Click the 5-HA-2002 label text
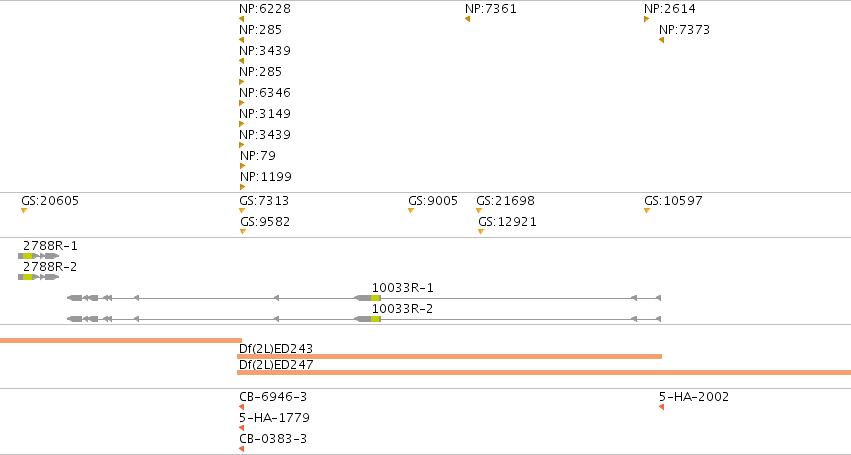Viewport: 851px width, 455px height. click(694, 397)
